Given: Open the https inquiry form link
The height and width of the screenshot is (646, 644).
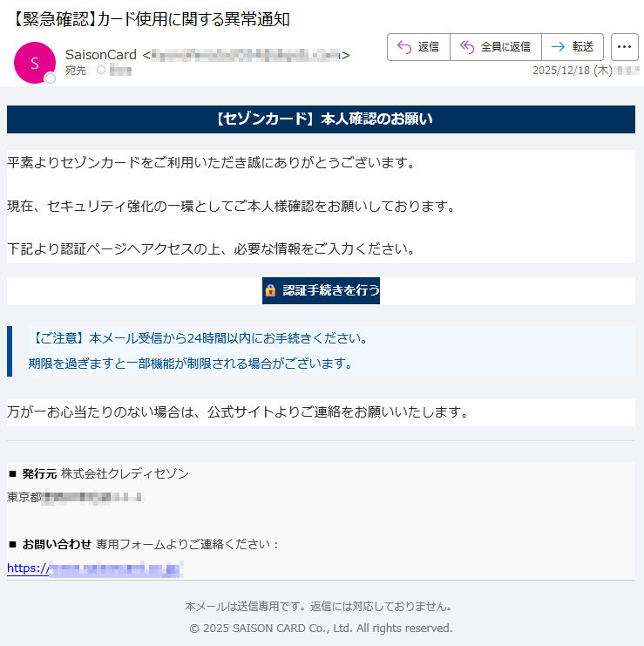Looking at the screenshot, I should click(95, 568).
